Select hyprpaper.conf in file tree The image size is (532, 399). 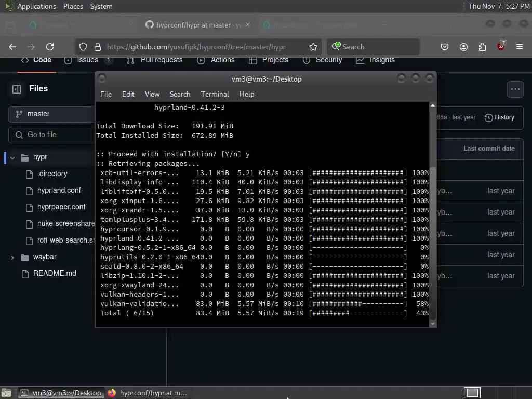pos(61,207)
